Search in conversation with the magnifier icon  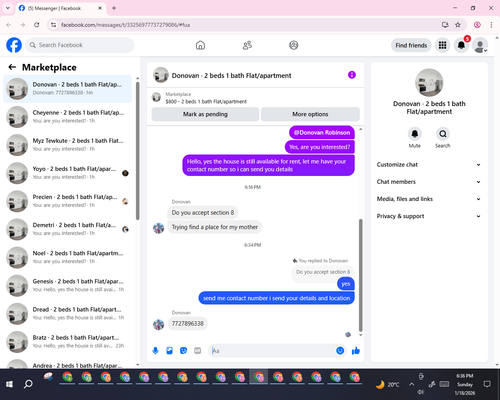pyautogui.click(x=443, y=134)
